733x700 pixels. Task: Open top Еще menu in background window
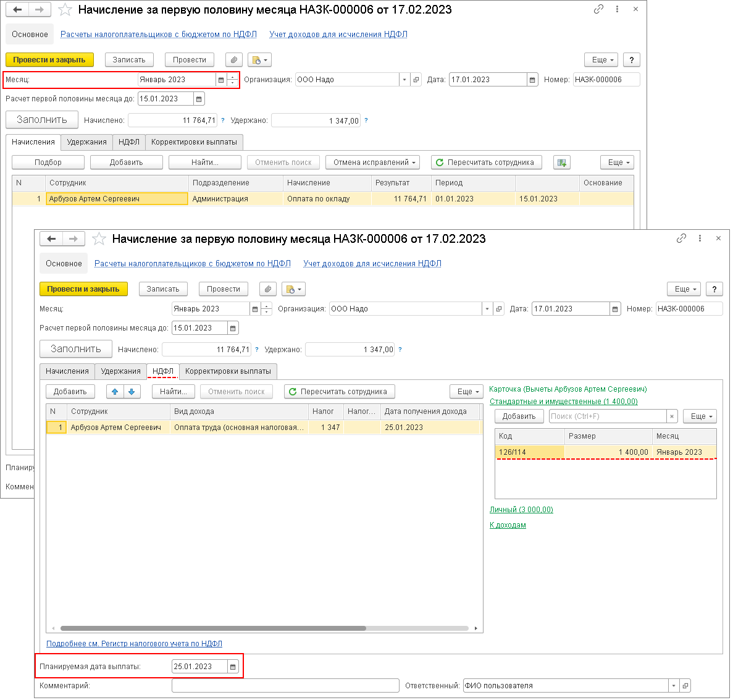click(x=601, y=60)
